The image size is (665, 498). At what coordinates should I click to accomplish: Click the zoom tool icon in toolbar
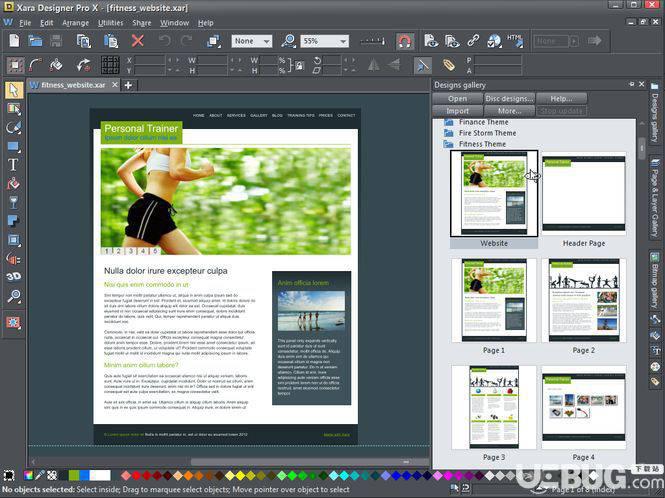(288, 41)
